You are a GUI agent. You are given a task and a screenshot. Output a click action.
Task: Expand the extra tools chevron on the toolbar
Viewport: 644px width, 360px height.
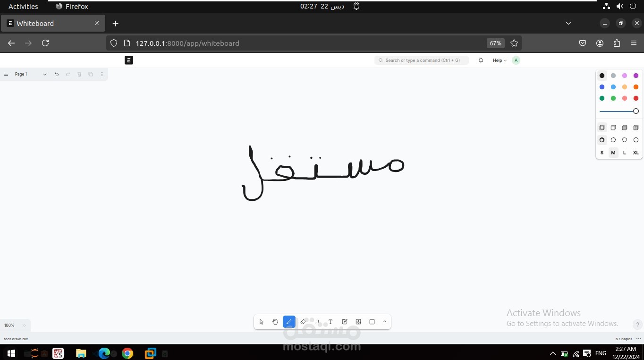click(384, 322)
